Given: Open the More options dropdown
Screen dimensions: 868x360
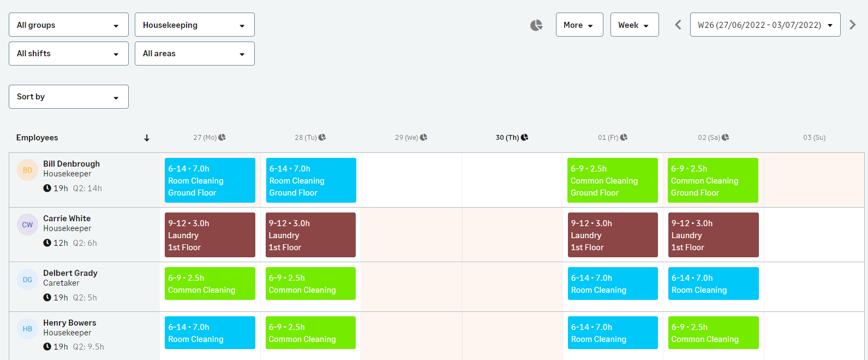Looking at the screenshot, I should [x=579, y=25].
